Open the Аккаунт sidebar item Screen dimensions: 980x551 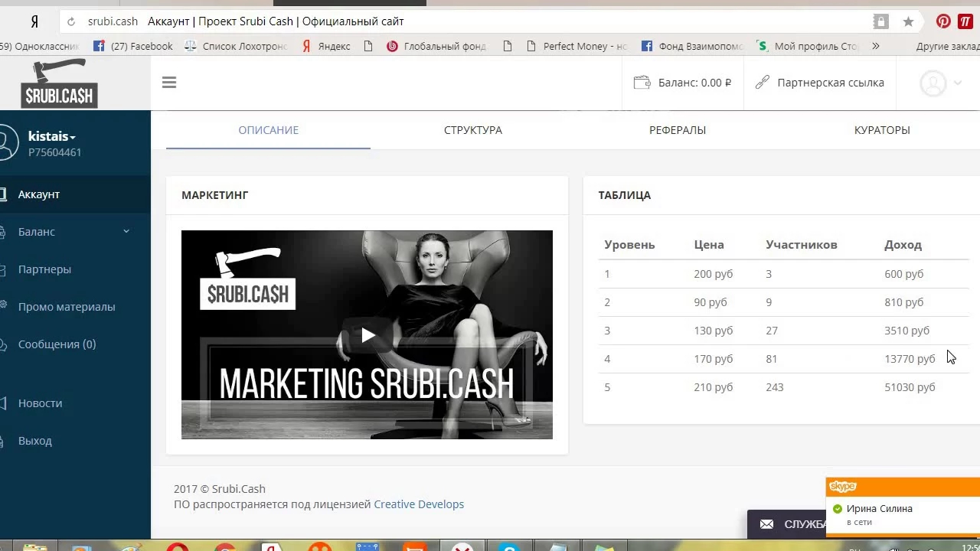pyautogui.click(x=75, y=194)
